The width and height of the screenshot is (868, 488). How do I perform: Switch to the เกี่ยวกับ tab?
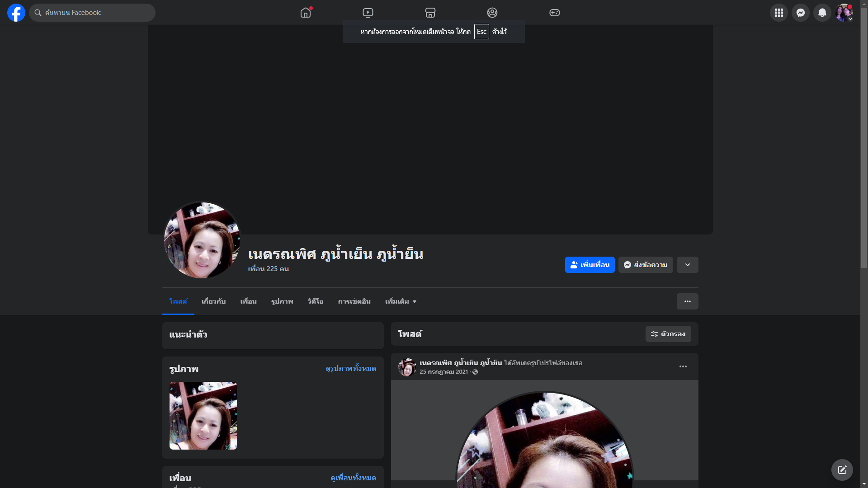point(213,301)
